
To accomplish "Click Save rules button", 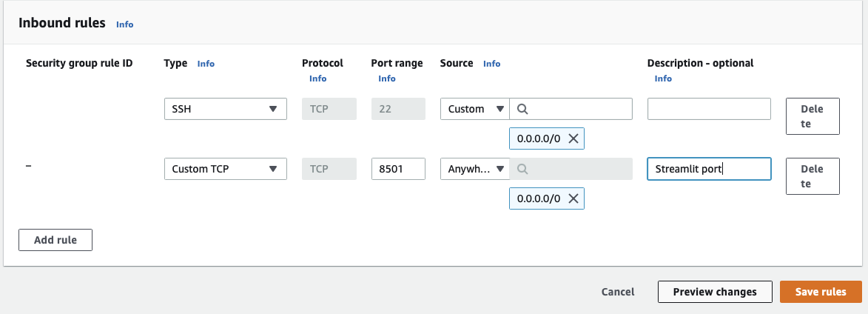I will [x=821, y=292].
